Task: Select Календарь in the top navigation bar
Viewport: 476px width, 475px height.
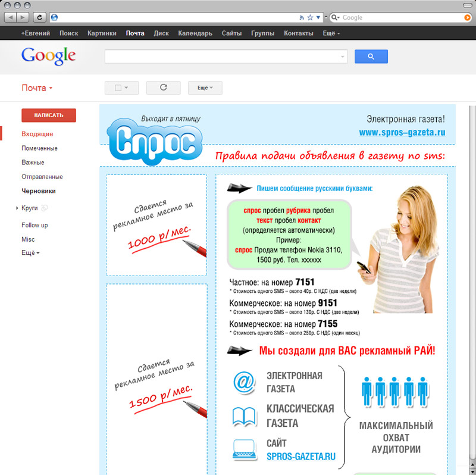Action: click(x=195, y=33)
